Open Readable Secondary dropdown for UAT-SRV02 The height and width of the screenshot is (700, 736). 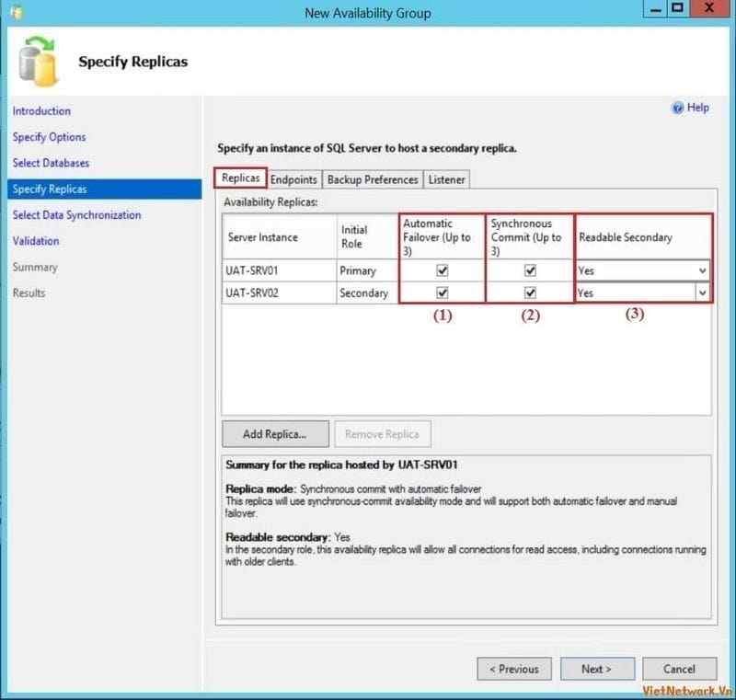tap(702, 293)
